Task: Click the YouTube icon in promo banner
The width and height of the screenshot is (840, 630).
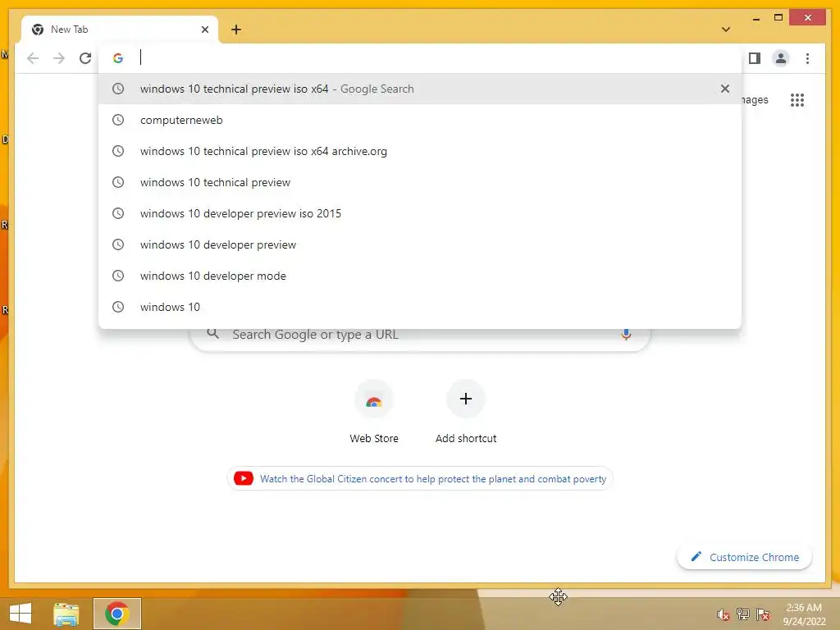Action: click(243, 478)
